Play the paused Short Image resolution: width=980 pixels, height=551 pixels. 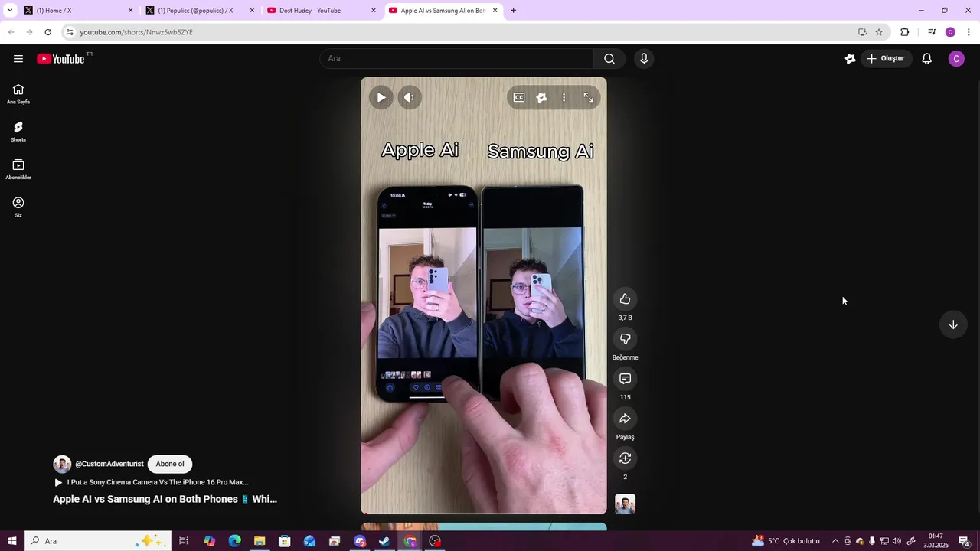click(381, 97)
